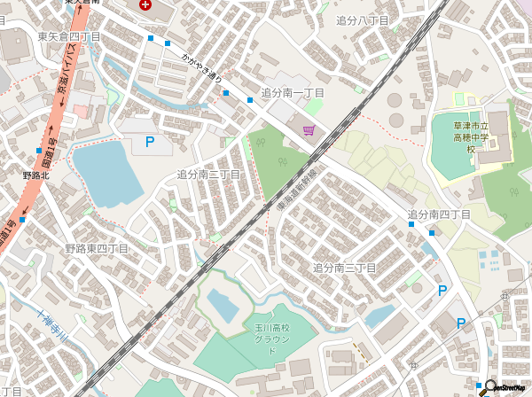Image resolution: width=532 pixels, height=397 pixels.
Task: Select the 東海道新幹線 railway label
Action: [298, 190]
